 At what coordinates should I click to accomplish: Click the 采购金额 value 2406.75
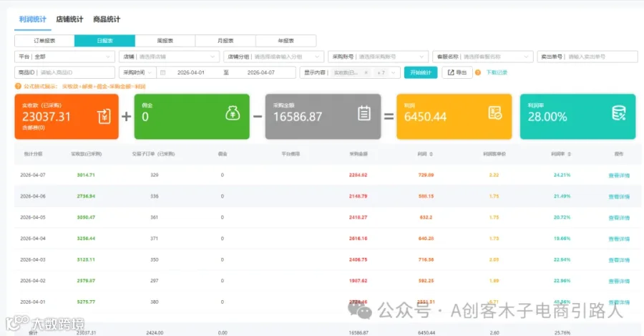358,260
